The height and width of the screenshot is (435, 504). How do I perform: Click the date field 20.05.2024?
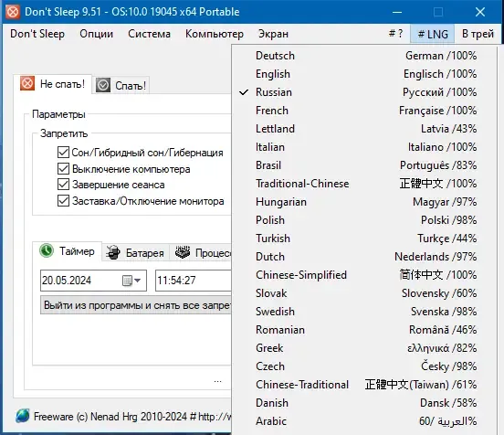pyautogui.click(x=93, y=281)
